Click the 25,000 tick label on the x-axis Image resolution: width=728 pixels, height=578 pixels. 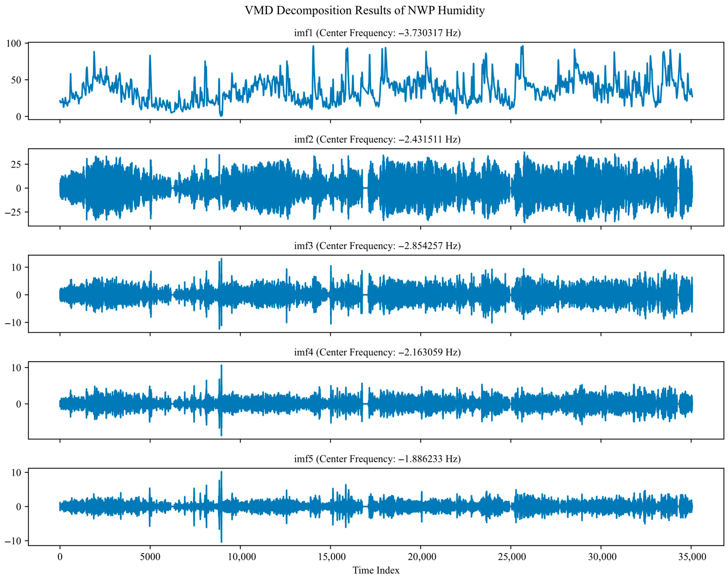[512, 556]
